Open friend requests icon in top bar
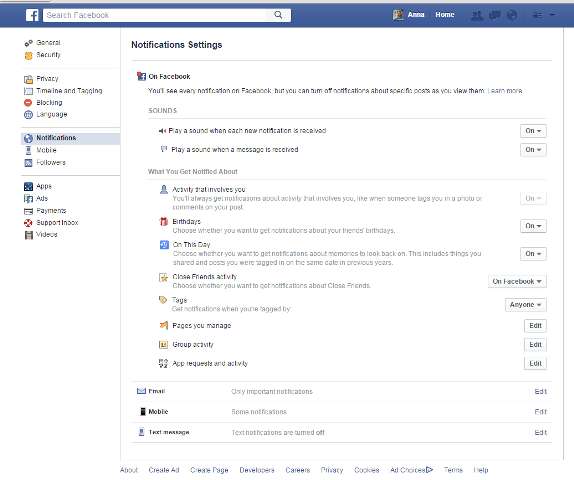The height and width of the screenshot is (480, 574). 476,15
